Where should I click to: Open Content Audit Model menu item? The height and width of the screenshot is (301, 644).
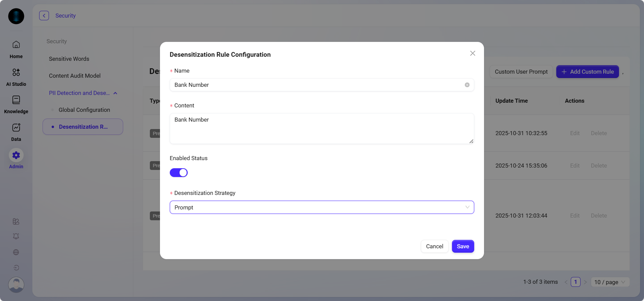75,76
